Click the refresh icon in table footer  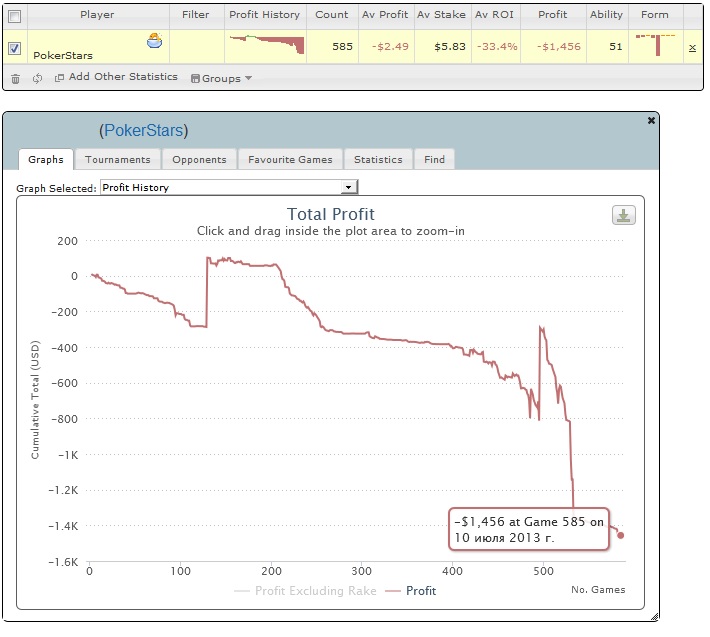37,78
